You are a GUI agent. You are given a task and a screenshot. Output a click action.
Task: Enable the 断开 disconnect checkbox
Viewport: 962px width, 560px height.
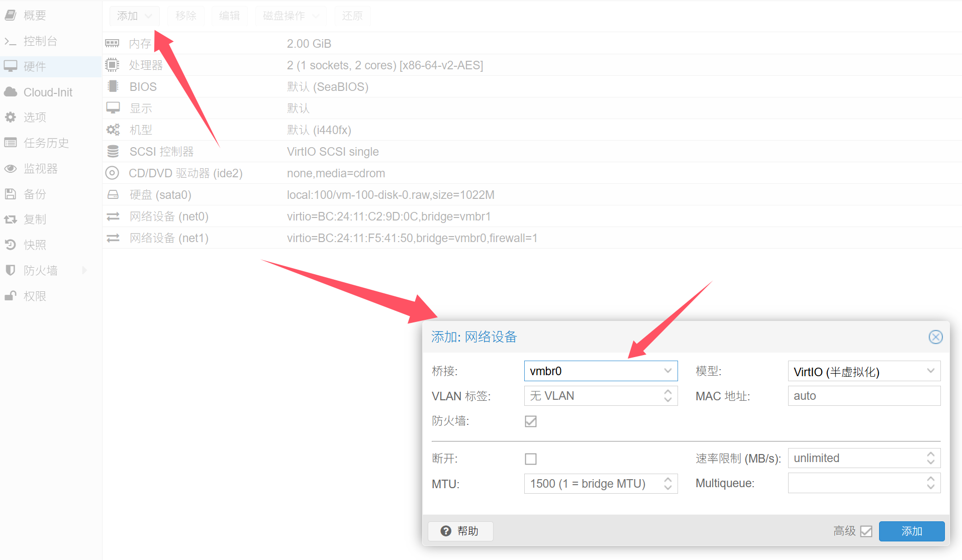pyautogui.click(x=531, y=459)
